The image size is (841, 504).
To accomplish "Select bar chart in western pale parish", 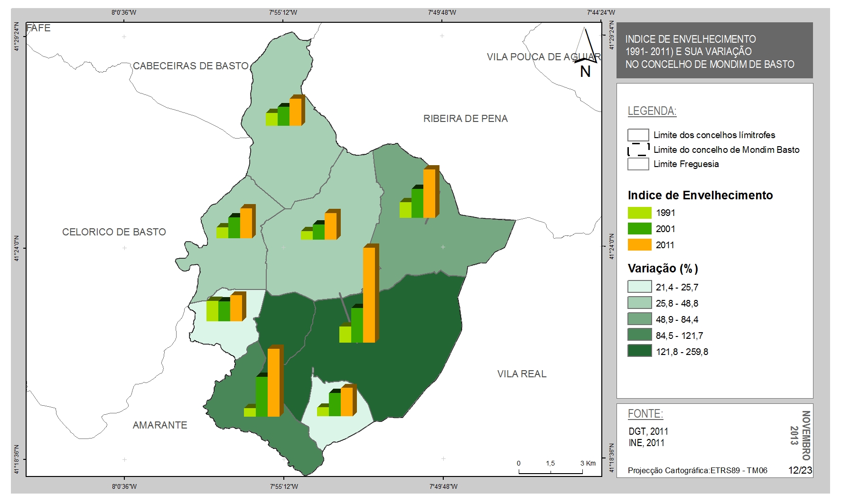I will tap(226, 307).
